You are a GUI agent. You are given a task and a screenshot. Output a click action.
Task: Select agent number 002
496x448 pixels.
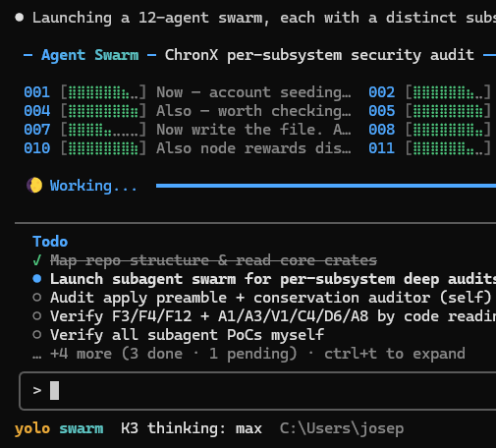click(382, 92)
